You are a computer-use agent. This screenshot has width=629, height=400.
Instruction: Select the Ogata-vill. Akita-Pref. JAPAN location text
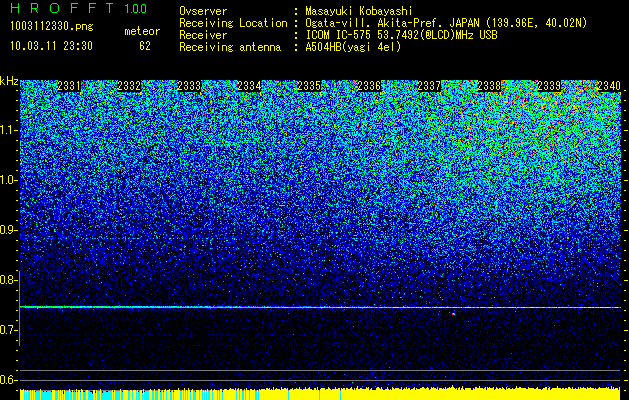[446, 23]
